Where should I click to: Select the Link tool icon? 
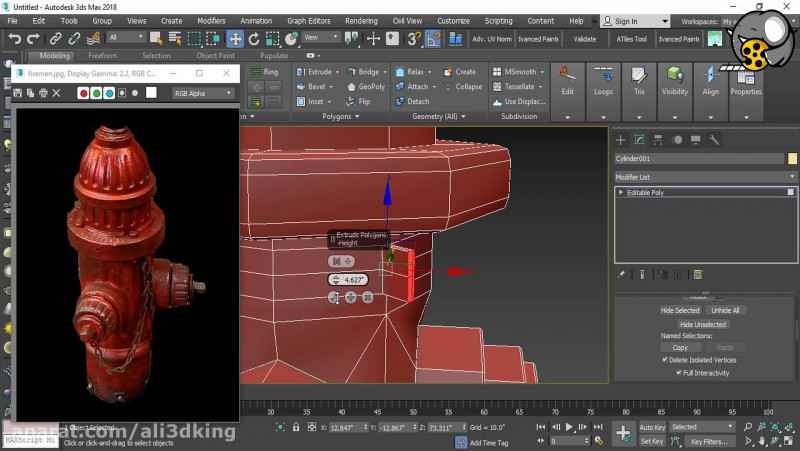pyautogui.click(x=56, y=39)
